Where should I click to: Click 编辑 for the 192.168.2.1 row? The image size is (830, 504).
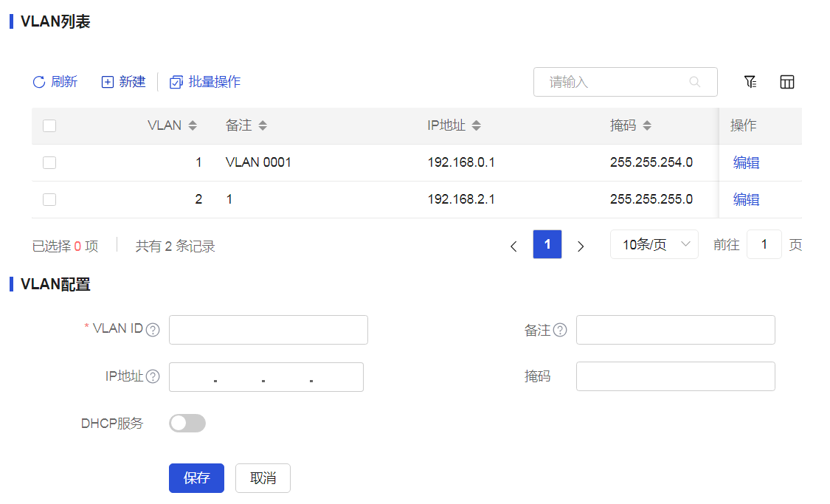pyautogui.click(x=746, y=199)
